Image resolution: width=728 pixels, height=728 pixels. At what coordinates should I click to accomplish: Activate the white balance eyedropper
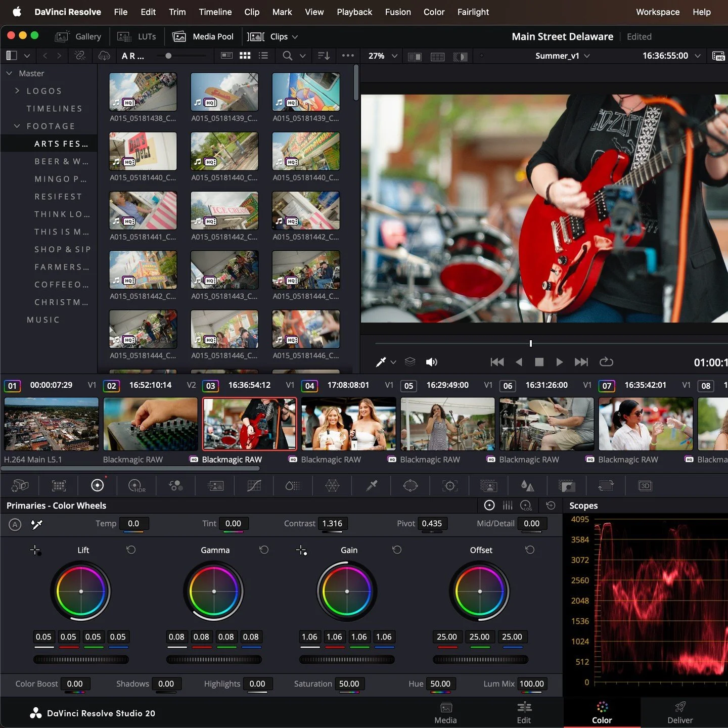(x=37, y=524)
